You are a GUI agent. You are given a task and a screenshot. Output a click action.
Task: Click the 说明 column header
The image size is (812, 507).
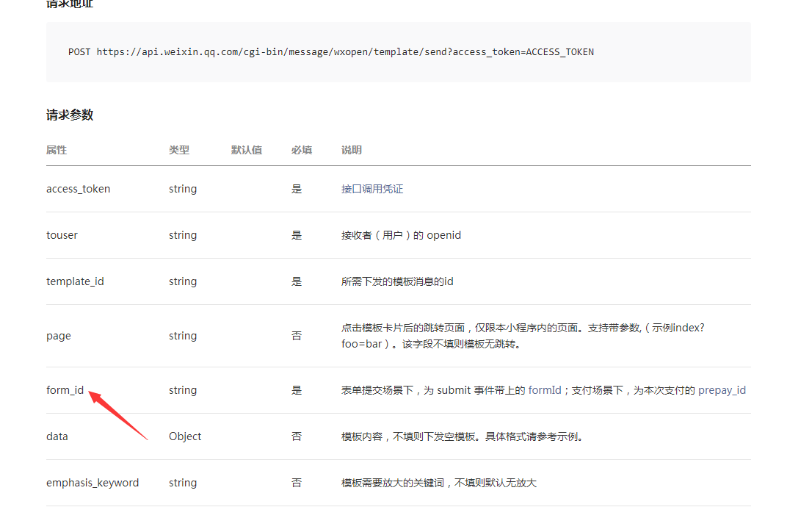[351, 151]
